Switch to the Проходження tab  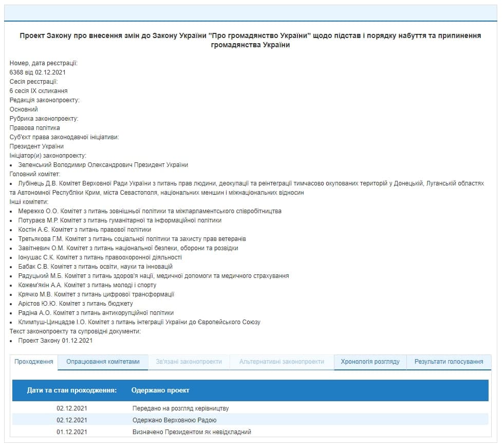tap(34, 362)
